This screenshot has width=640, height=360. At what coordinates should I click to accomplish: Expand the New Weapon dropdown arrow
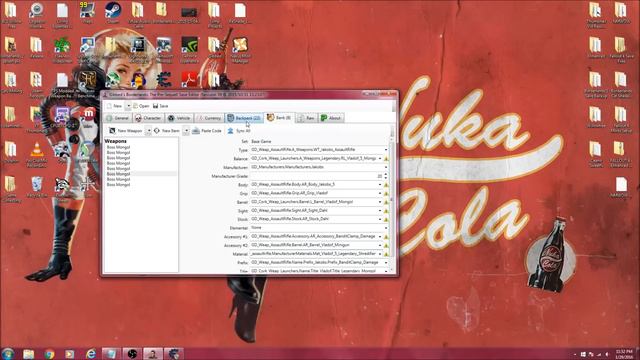pos(149,131)
